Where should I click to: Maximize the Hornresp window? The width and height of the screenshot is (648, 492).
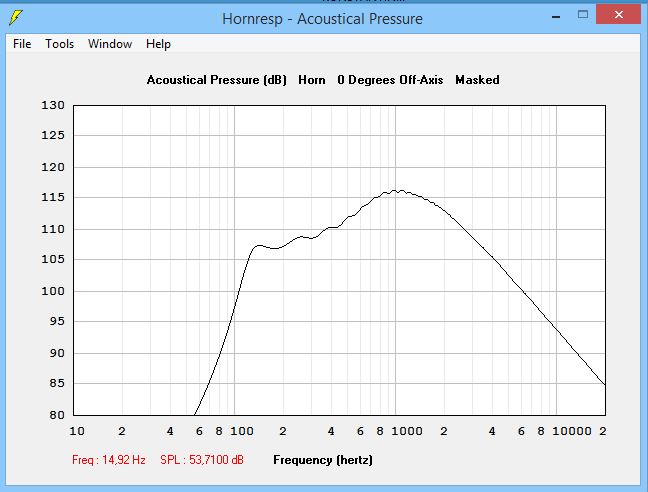tap(583, 15)
